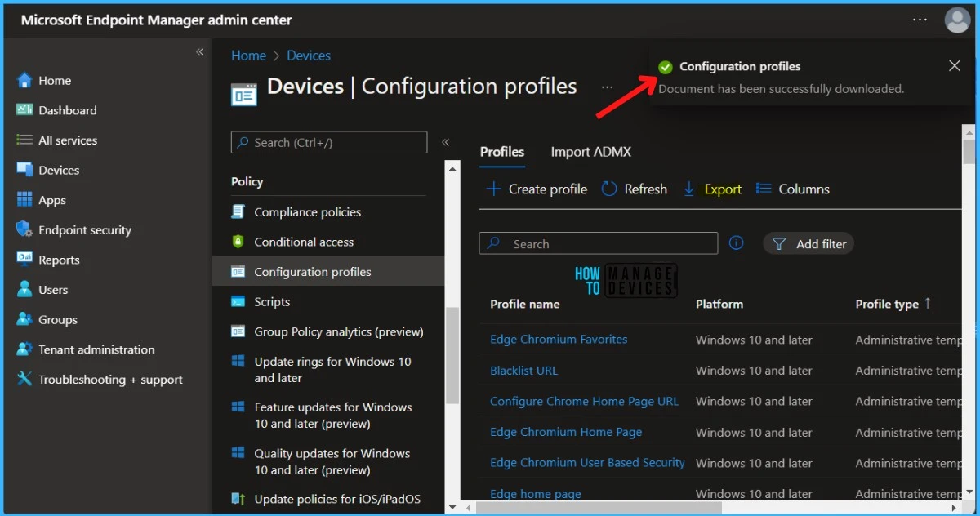Sort by the Platform column header

[719, 304]
